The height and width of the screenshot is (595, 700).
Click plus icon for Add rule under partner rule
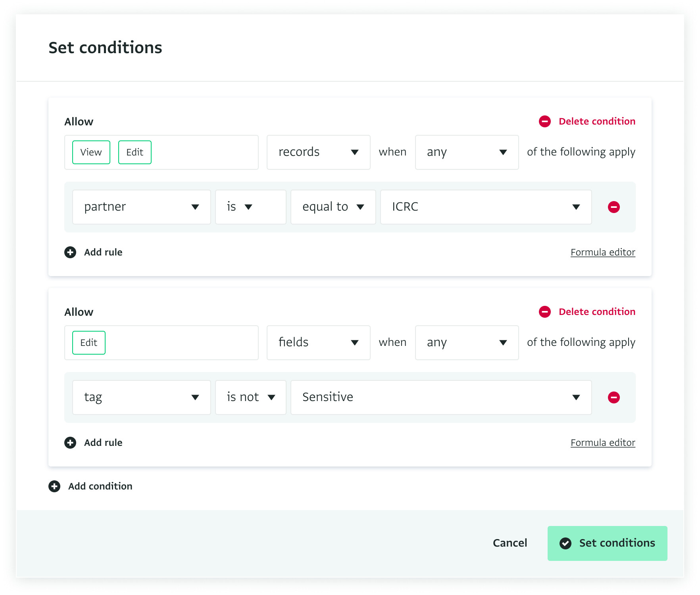70,252
